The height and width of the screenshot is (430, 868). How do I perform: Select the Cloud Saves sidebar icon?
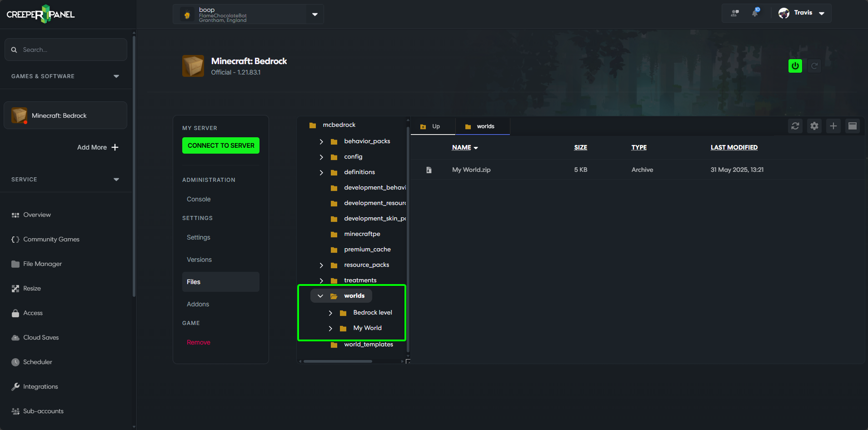15,337
